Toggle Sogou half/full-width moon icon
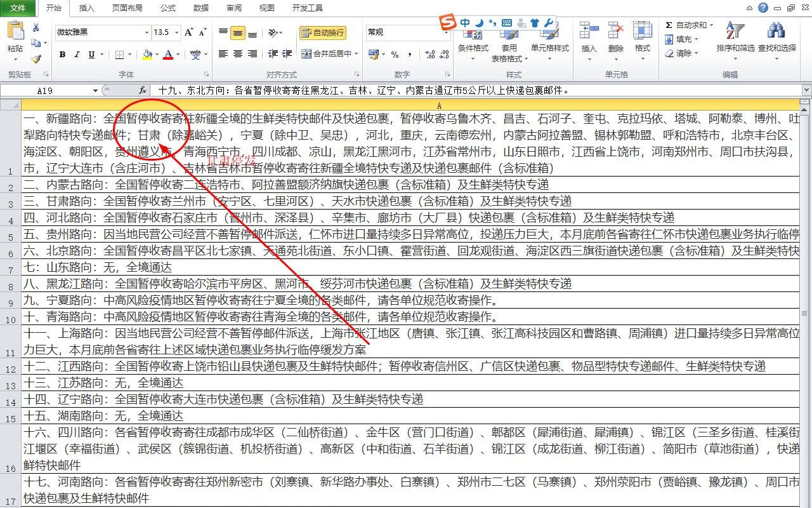 click(480, 23)
